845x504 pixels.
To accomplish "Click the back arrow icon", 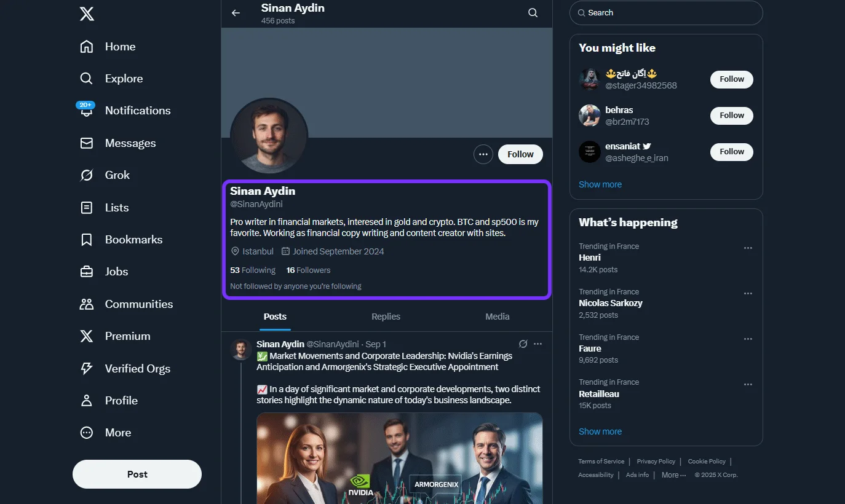I will 236,13.
